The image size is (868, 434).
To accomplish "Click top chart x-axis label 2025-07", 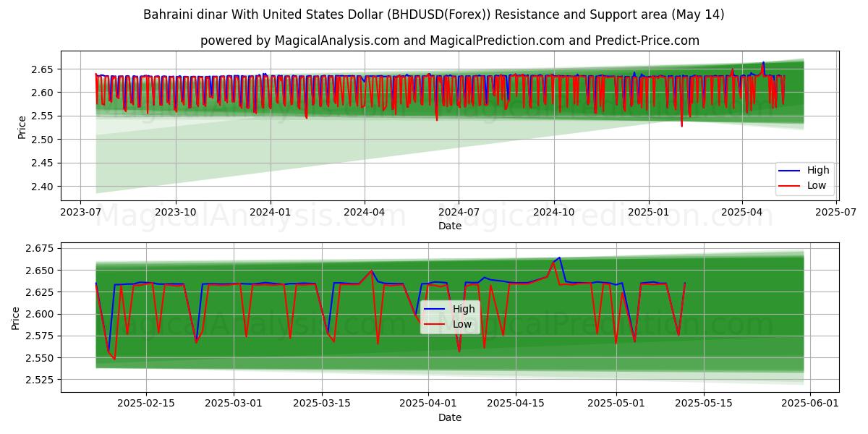I will tap(836, 213).
